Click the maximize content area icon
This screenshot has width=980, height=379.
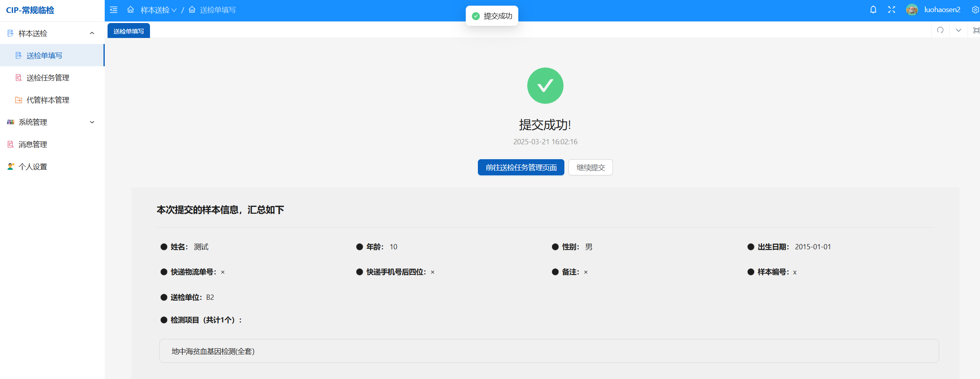(x=976, y=30)
